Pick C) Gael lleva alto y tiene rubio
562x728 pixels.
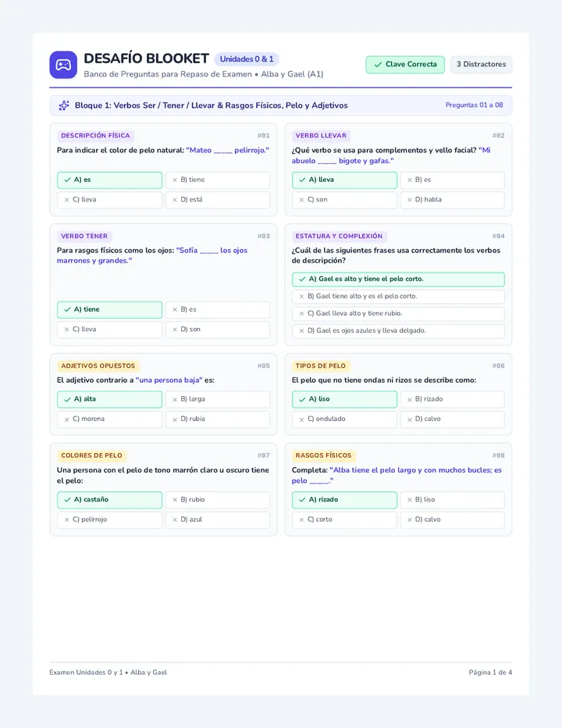click(398, 313)
